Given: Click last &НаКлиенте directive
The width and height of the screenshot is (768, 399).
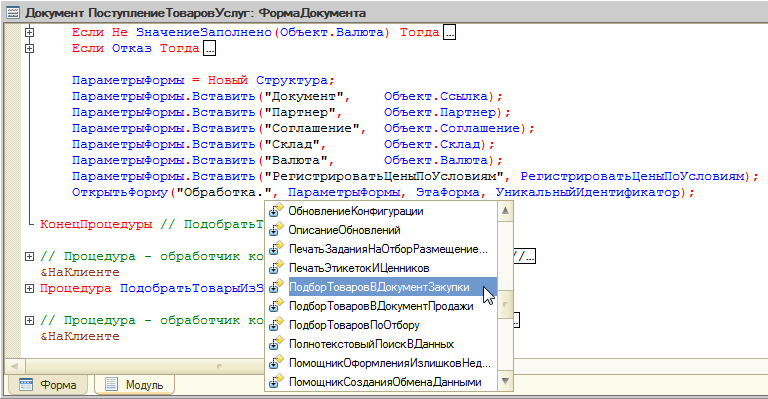Looking at the screenshot, I should (x=80, y=336).
